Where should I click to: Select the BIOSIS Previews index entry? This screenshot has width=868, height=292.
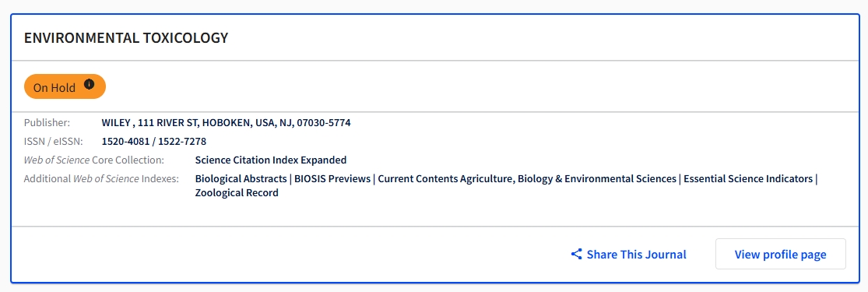332,179
